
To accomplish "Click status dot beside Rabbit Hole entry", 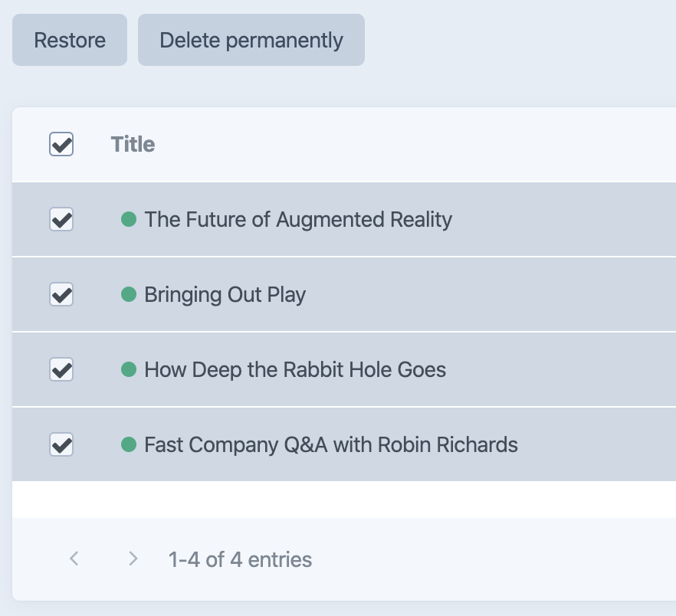I will (x=129, y=370).
